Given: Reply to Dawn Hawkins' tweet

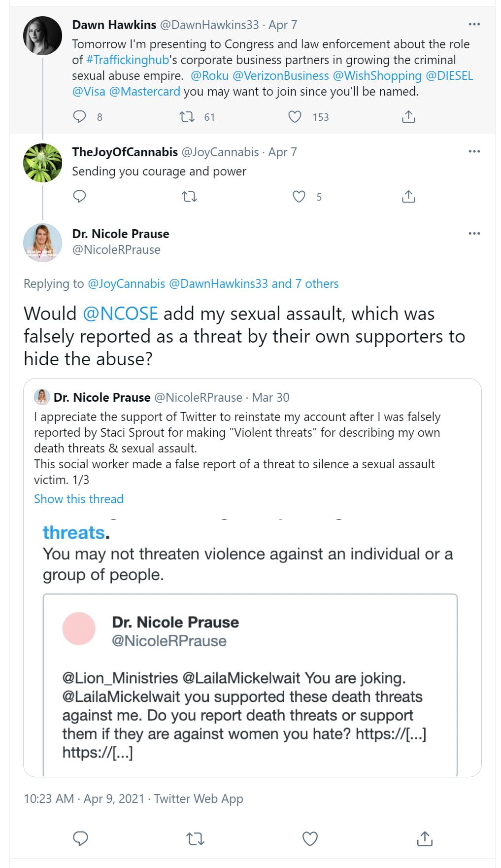Looking at the screenshot, I should 79,117.
